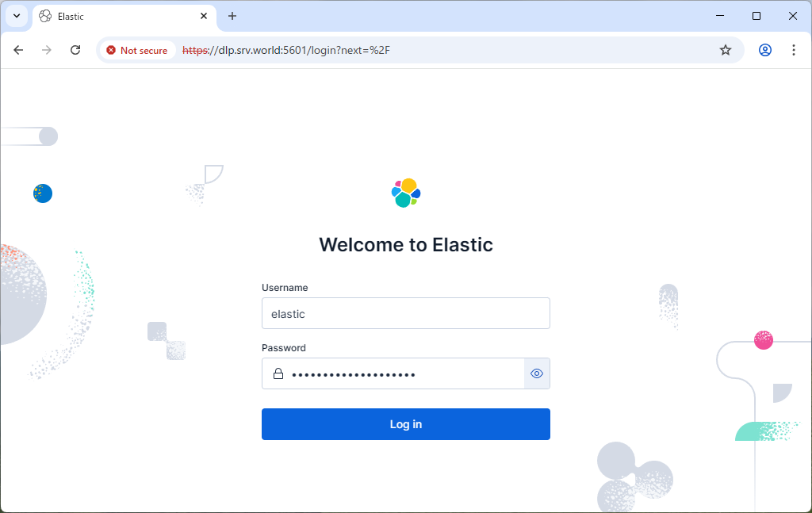Viewport: 812px width, 513px height.
Task: Click the Username label
Action: click(x=285, y=288)
